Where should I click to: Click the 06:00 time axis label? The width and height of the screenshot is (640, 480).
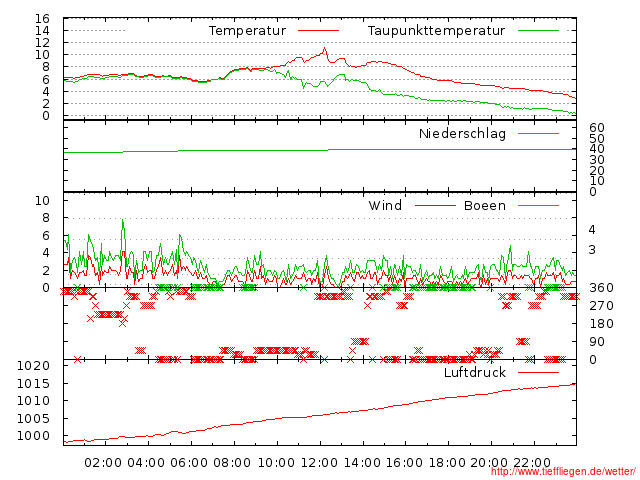coord(189,463)
